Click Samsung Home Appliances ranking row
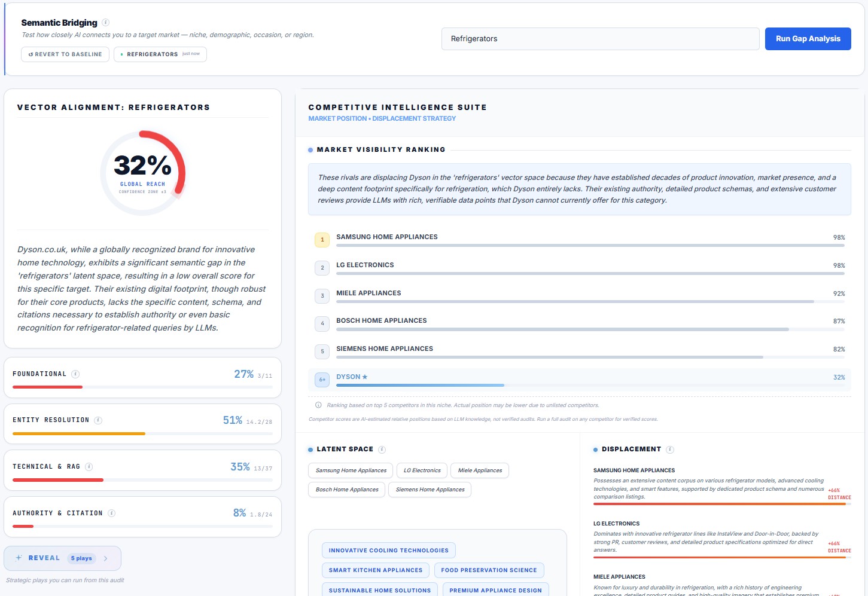Screen dimensions: 868x596 (x=579, y=240)
